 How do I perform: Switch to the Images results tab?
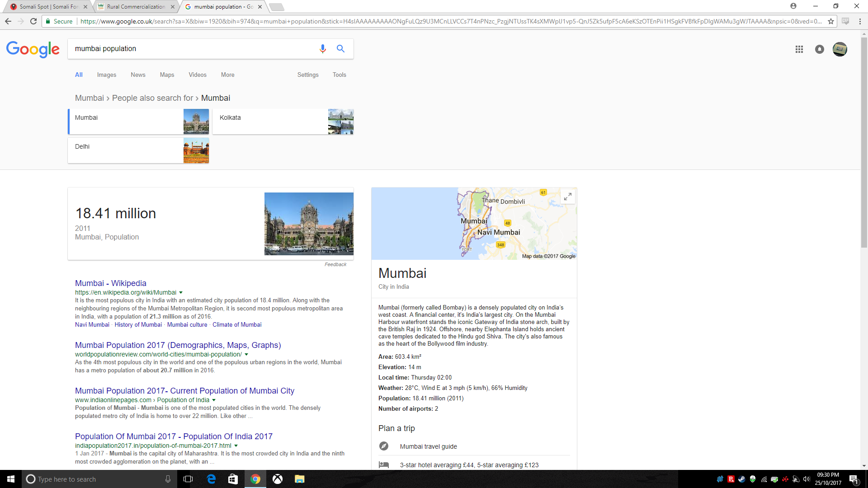tap(107, 75)
